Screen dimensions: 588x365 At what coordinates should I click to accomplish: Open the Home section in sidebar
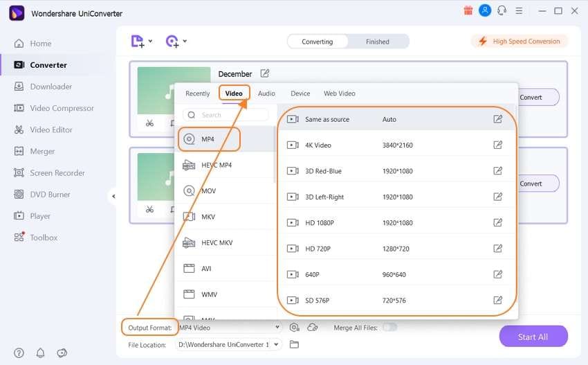33,44
